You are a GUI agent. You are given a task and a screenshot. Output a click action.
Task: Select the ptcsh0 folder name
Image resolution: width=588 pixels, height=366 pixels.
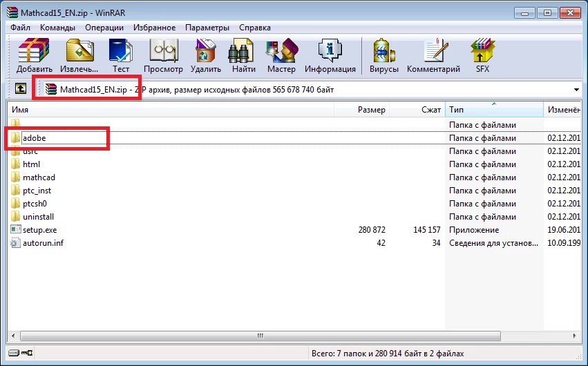click(35, 204)
